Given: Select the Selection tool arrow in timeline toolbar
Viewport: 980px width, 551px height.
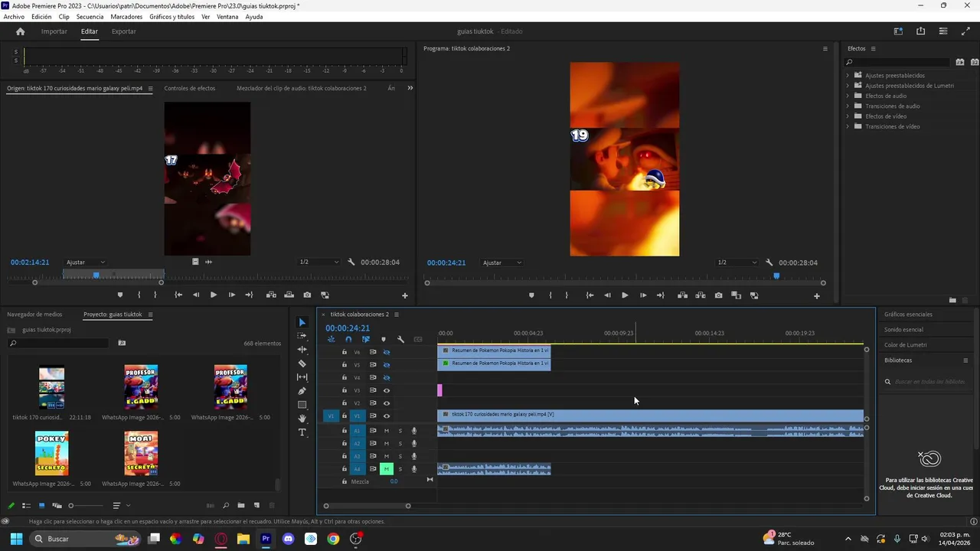Looking at the screenshot, I should tap(302, 322).
